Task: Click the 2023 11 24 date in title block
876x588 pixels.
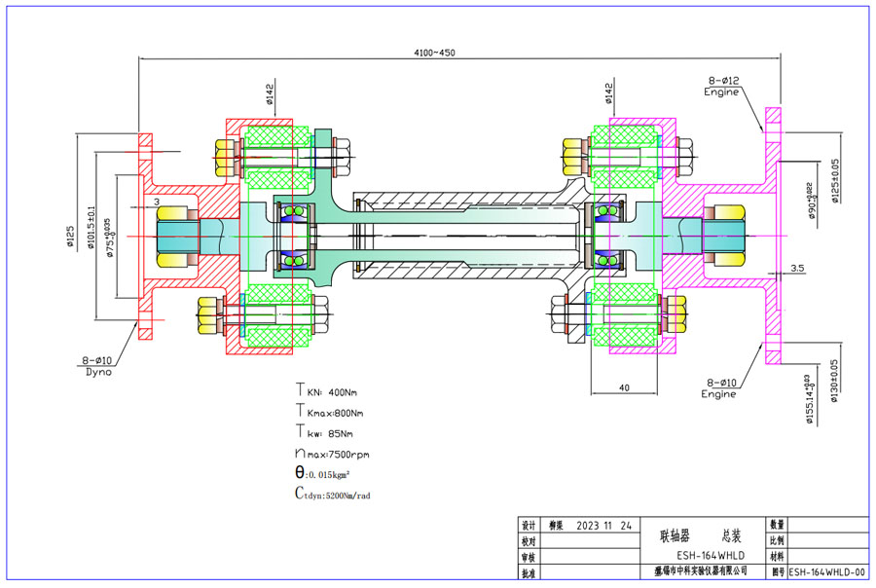Action: point(603,526)
